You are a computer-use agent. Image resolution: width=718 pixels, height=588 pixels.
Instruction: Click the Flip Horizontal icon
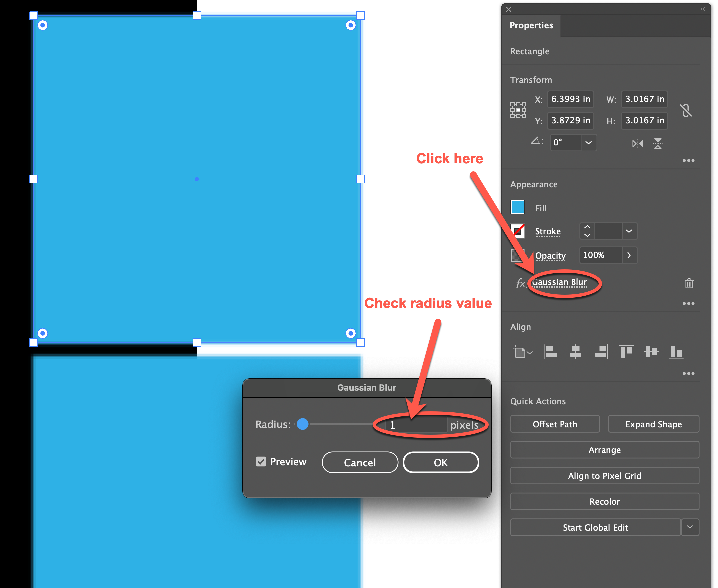coord(637,144)
